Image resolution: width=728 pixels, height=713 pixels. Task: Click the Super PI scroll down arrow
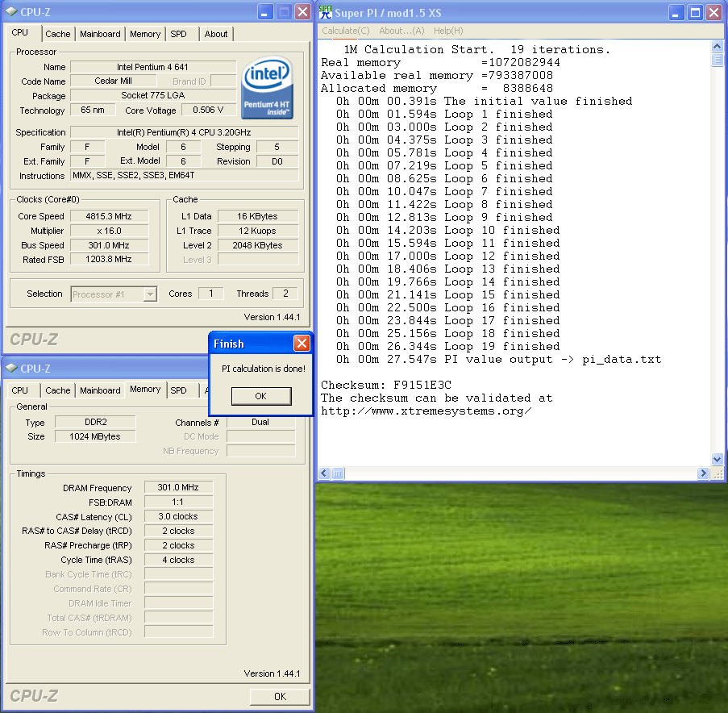point(717,459)
